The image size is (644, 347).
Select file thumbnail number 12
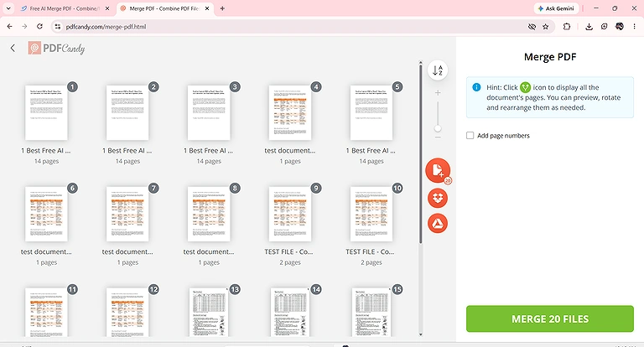pyautogui.click(x=127, y=312)
